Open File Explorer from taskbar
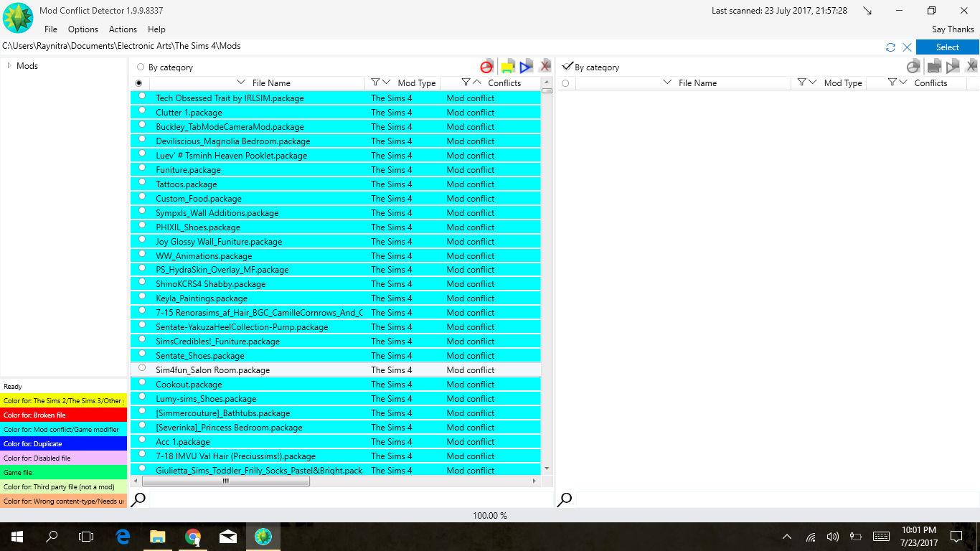980x551 pixels. point(158,536)
